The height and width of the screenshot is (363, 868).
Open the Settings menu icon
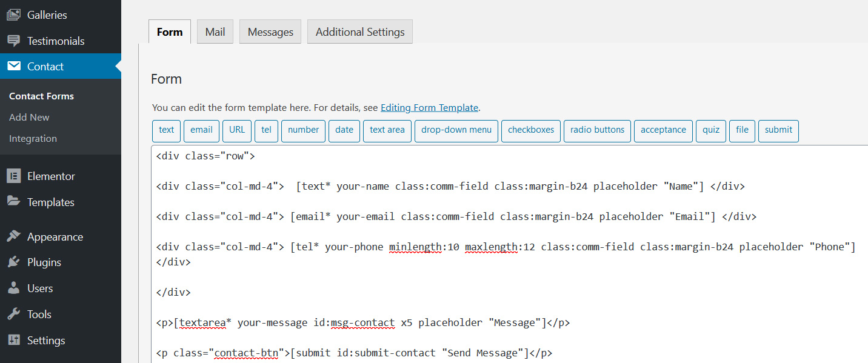pos(13,340)
